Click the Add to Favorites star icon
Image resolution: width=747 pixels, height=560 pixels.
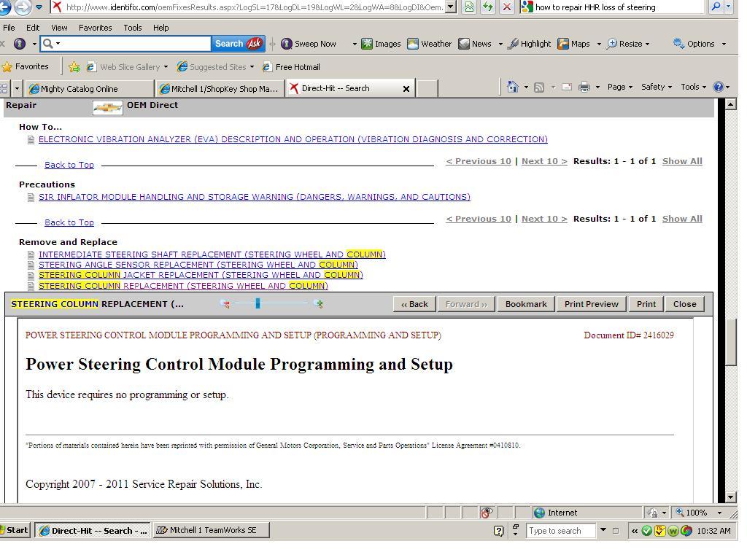pyautogui.click(x=74, y=67)
